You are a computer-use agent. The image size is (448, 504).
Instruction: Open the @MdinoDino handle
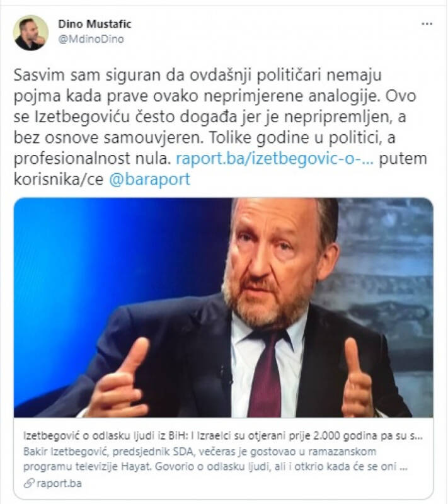(91, 39)
